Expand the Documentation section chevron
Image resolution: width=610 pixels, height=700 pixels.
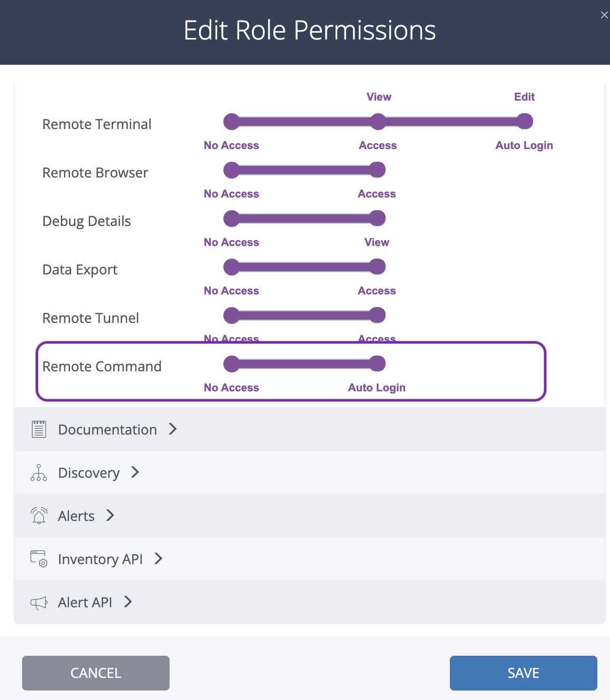173,429
